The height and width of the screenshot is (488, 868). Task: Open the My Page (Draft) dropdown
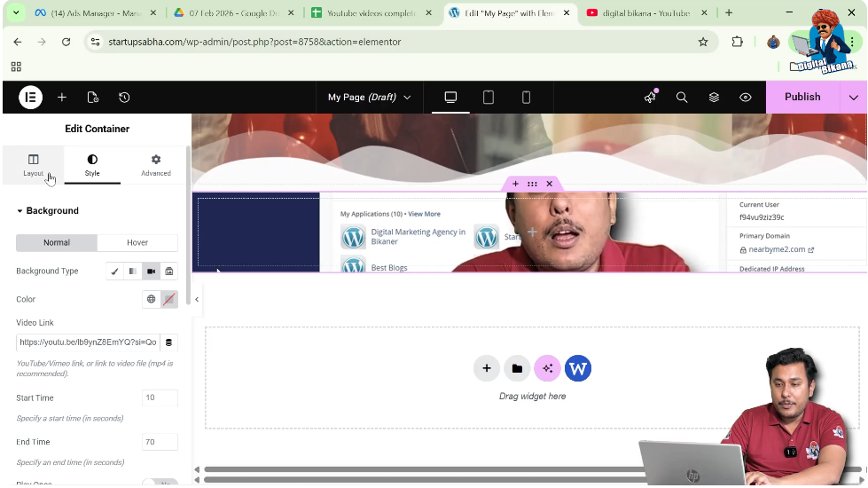coord(369,98)
